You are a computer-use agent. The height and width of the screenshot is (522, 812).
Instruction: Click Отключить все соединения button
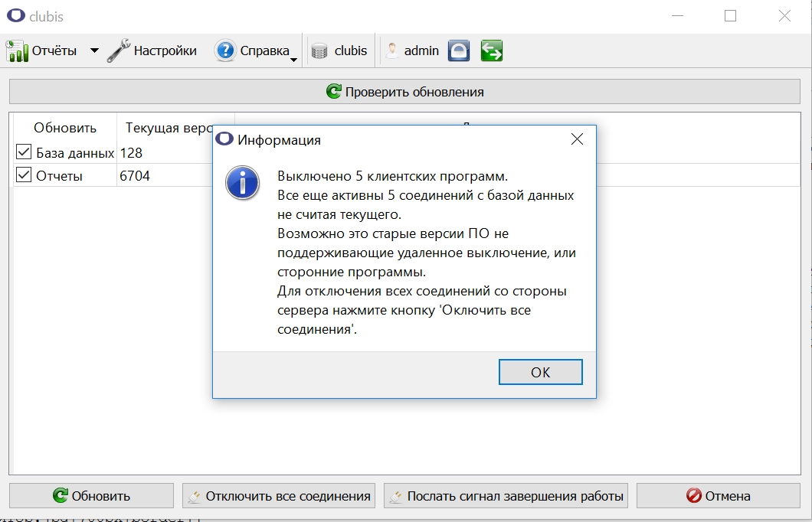point(279,496)
